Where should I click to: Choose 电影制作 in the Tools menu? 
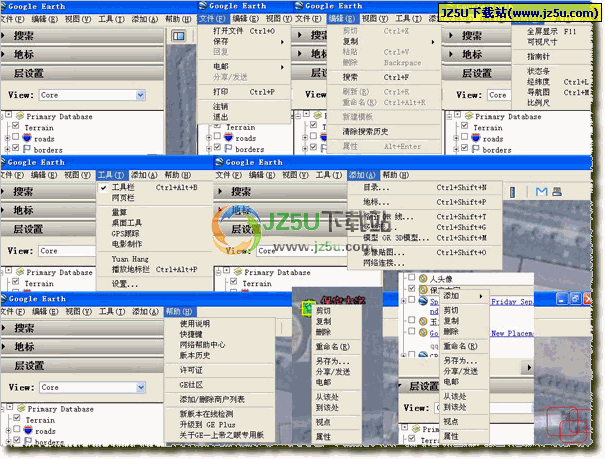point(127,244)
